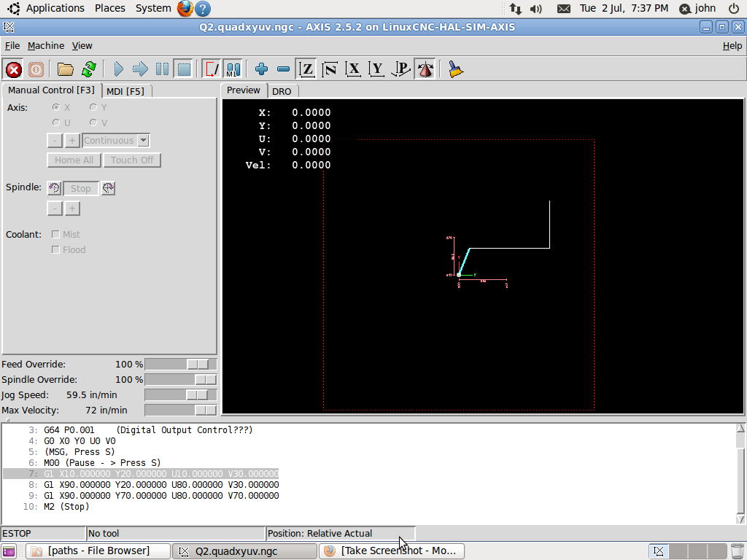Jog the axis positive with plus button
The image size is (747, 560).
tap(72, 141)
